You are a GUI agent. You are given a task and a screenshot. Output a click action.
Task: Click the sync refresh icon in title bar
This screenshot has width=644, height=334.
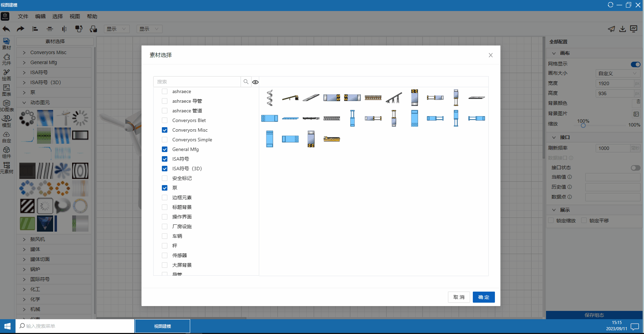point(611,5)
